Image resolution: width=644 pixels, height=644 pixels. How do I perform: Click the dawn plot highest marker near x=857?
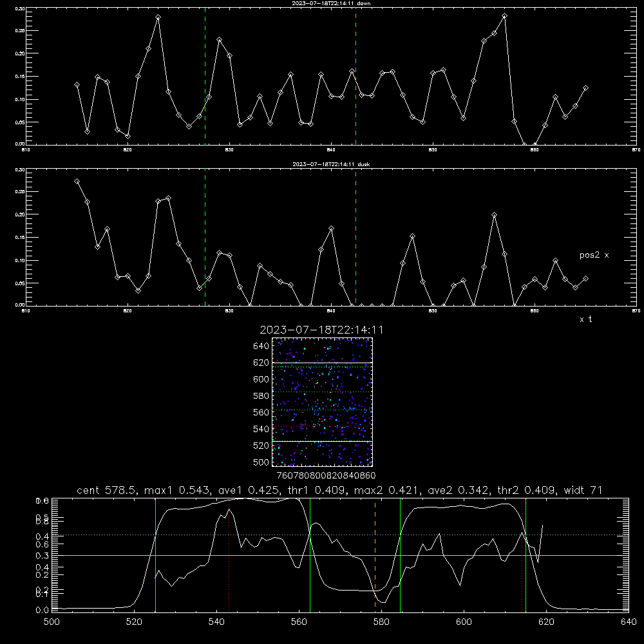[504, 16]
